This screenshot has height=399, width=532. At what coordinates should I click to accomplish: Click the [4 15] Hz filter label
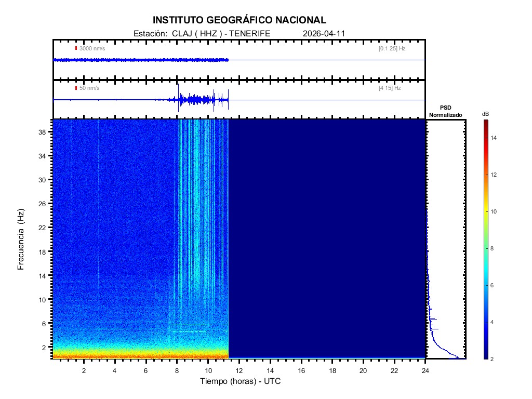tap(390, 88)
